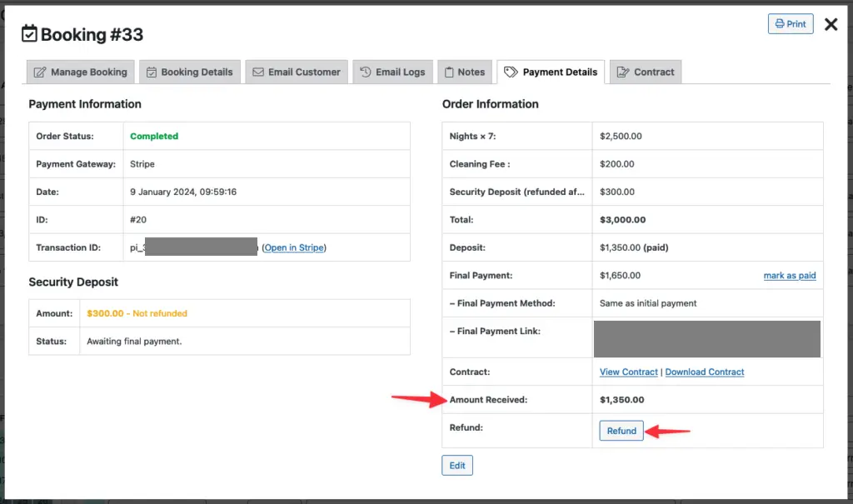Click the calendar check icon beside Booking #33
This screenshot has width=853, height=504.
point(29,34)
